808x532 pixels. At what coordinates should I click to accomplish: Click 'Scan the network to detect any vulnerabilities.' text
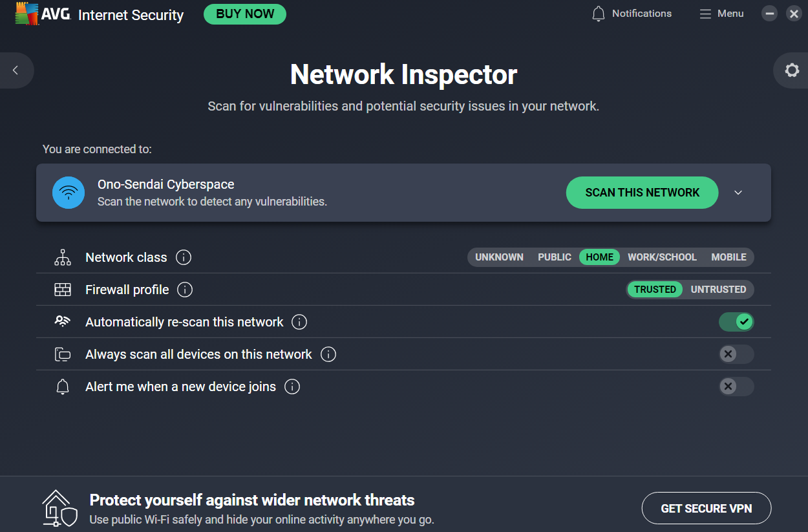click(212, 202)
